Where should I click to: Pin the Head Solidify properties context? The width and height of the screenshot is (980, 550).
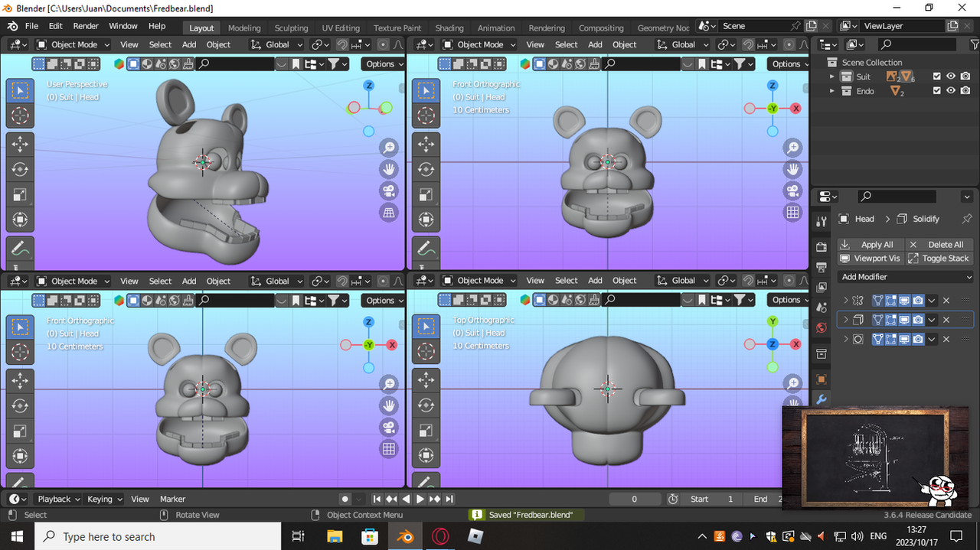click(x=966, y=219)
